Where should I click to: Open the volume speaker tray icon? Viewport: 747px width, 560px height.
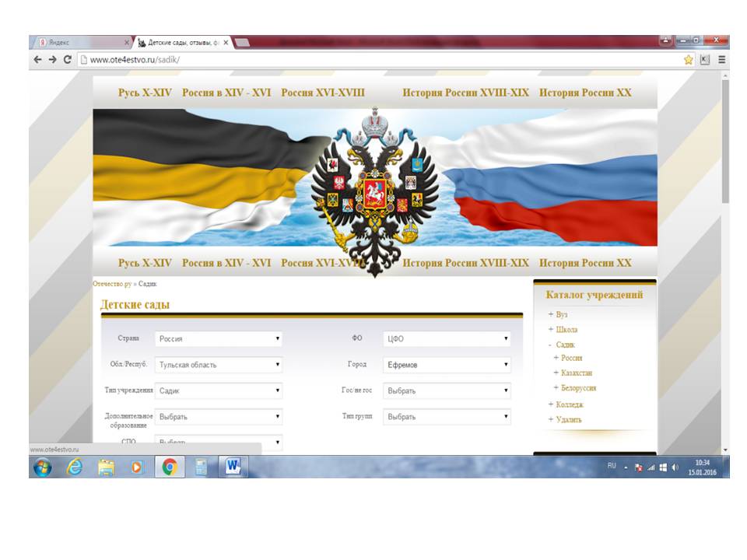(675, 467)
